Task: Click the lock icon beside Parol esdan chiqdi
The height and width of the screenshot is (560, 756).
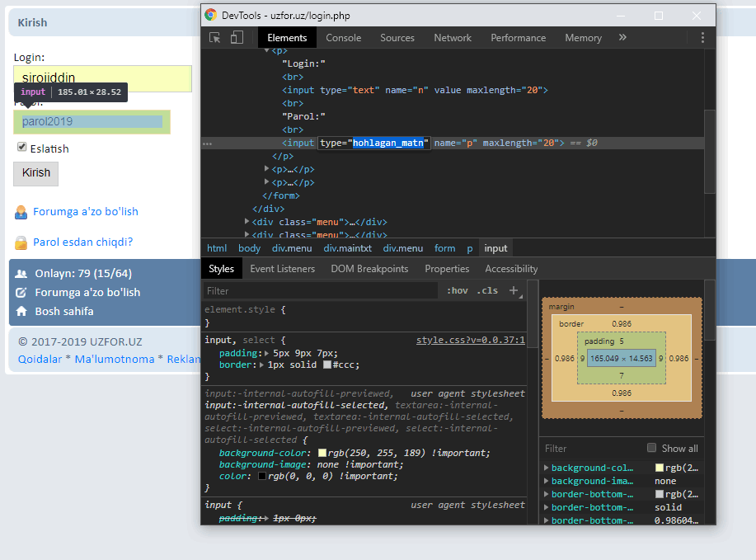Action: 21,242
